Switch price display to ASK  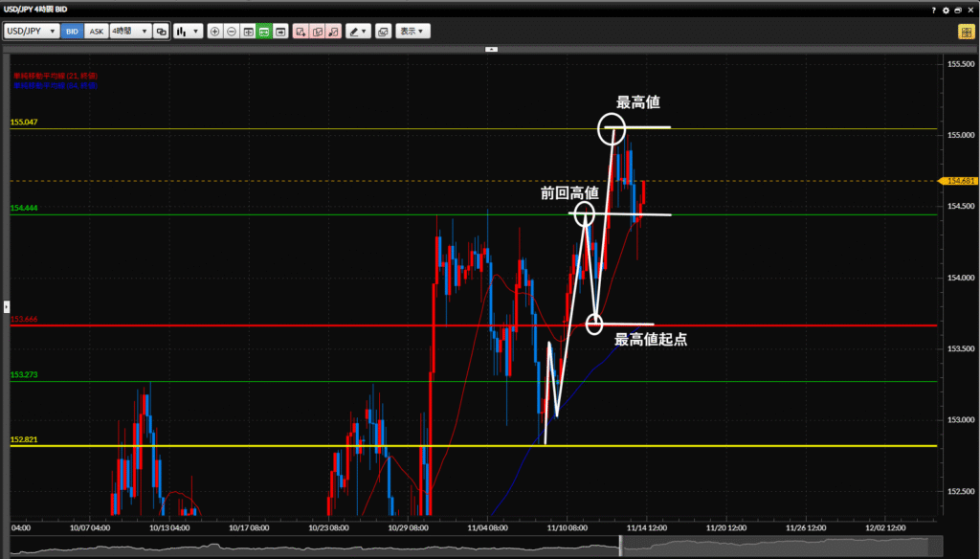tap(97, 31)
